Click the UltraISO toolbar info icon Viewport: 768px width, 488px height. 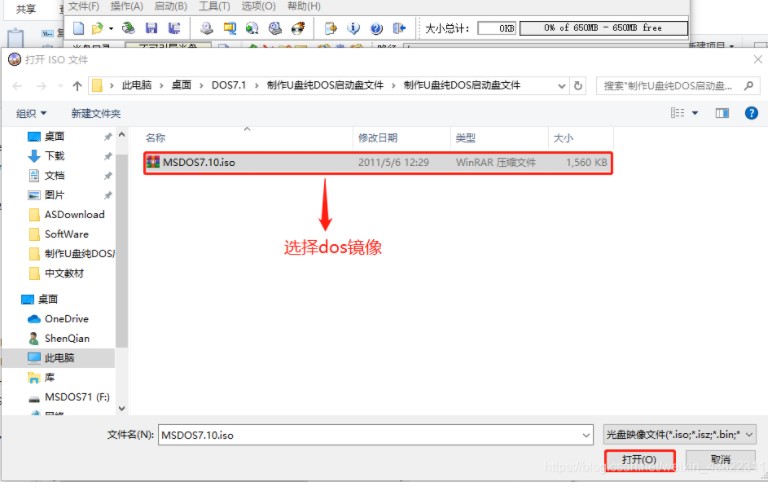pyautogui.click(x=353, y=28)
